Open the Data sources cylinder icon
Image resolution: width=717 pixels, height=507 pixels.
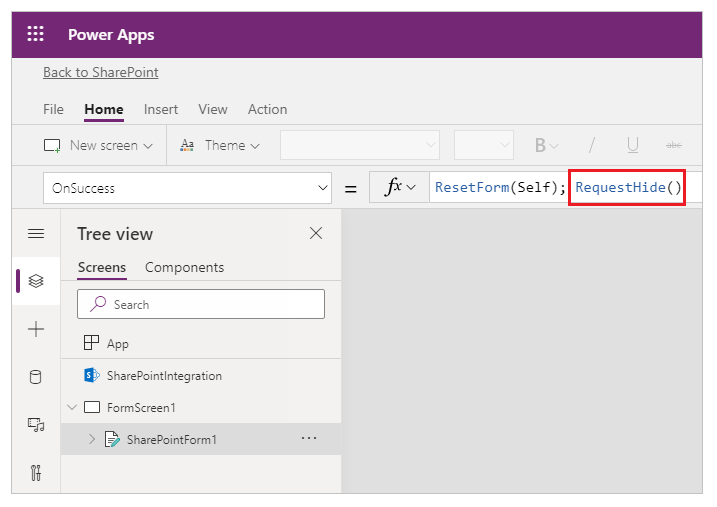point(36,377)
